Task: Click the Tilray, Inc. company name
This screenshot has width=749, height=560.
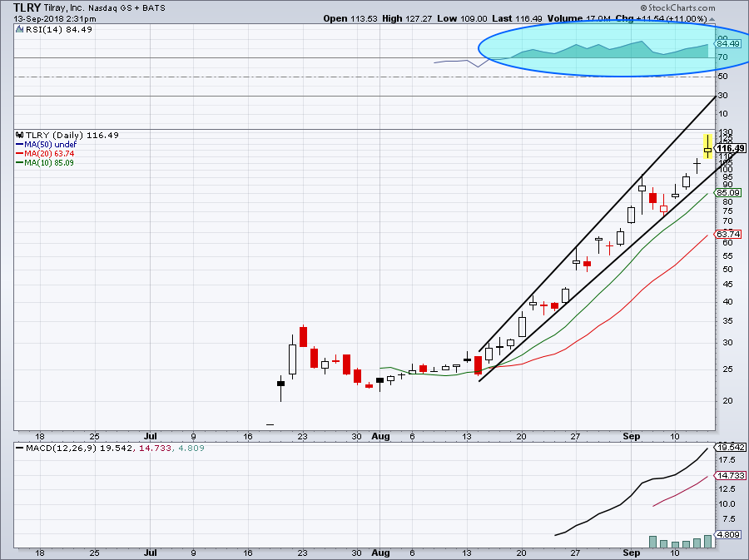Action: pyautogui.click(x=64, y=8)
